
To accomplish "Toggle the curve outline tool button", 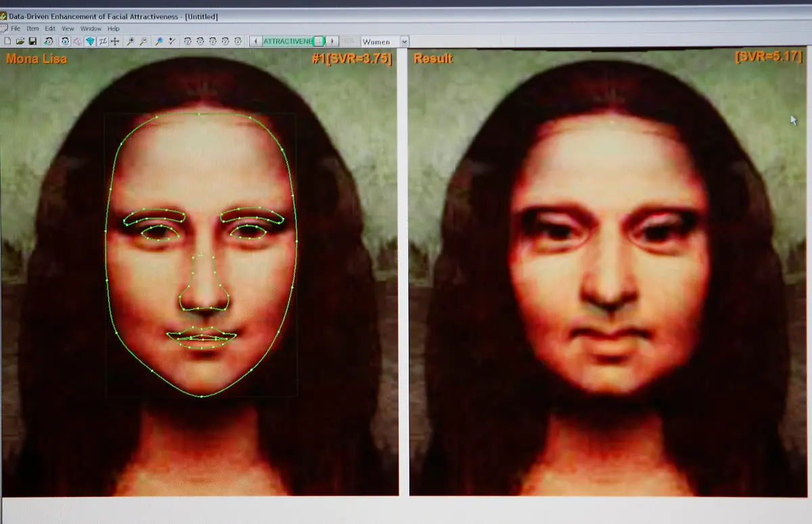I will (x=103, y=41).
